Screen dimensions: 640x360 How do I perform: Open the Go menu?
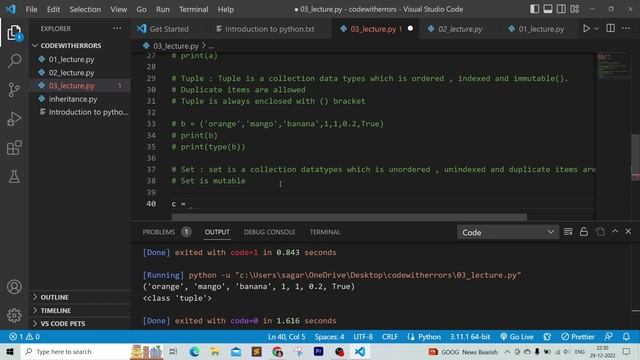pyautogui.click(x=141, y=9)
